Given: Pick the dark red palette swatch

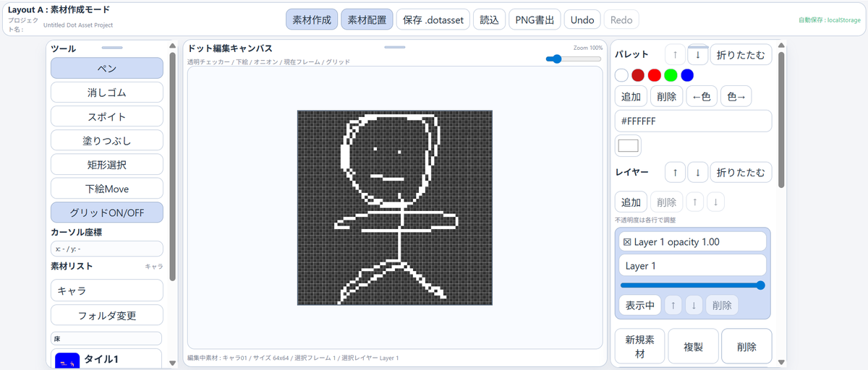Looking at the screenshot, I should 638,75.
